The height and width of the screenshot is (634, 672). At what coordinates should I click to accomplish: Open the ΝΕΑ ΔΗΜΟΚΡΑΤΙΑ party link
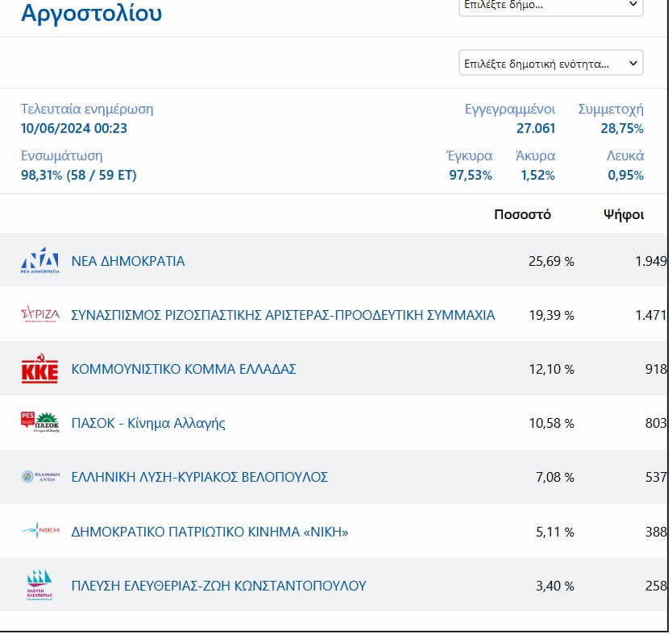(x=128, y=261)
